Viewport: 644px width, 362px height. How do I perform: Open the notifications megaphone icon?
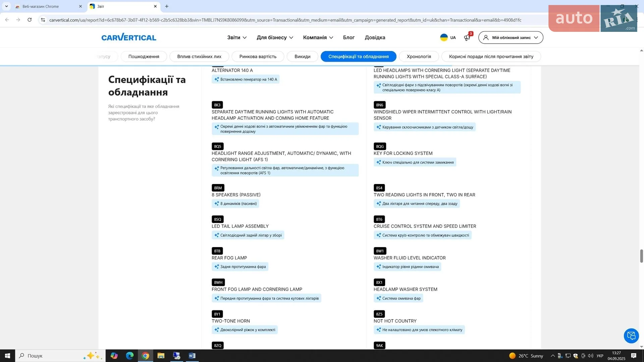point(467,37)
